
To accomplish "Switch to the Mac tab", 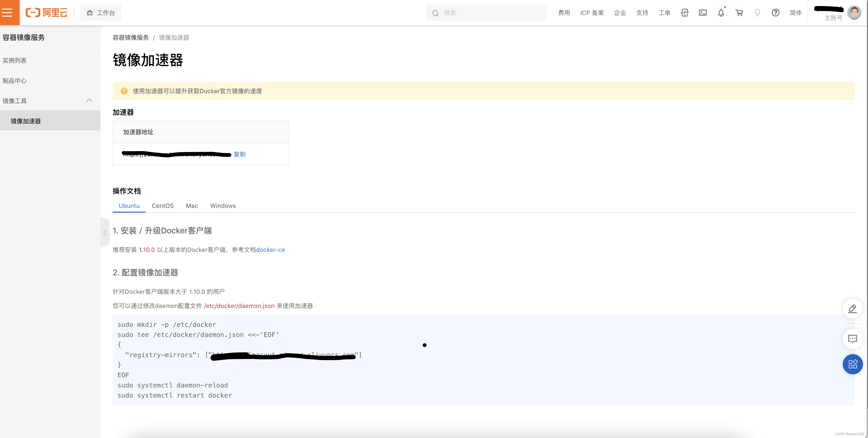I will 192,206.
